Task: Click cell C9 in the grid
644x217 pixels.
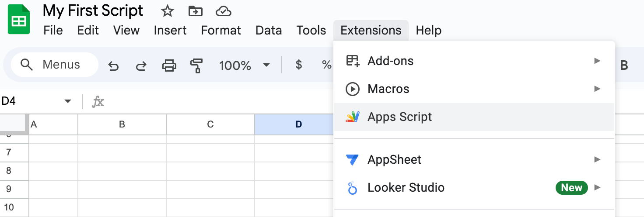Action: (210, 189)
